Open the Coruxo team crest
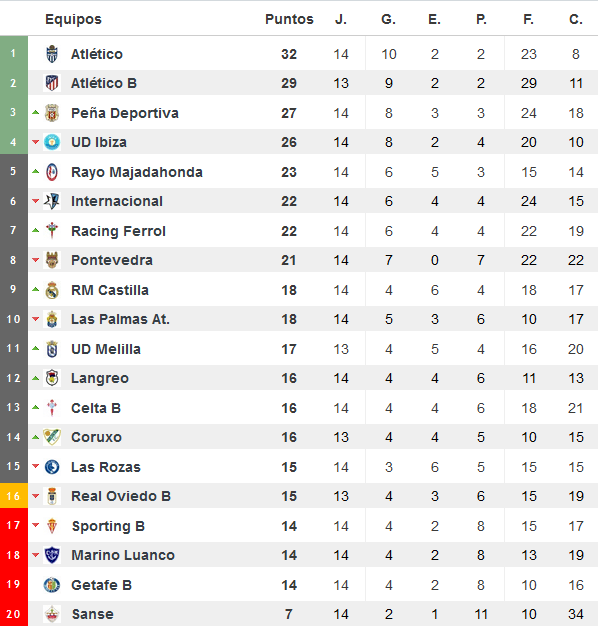This screenshot has height=628, width=598. coord(52,437)
